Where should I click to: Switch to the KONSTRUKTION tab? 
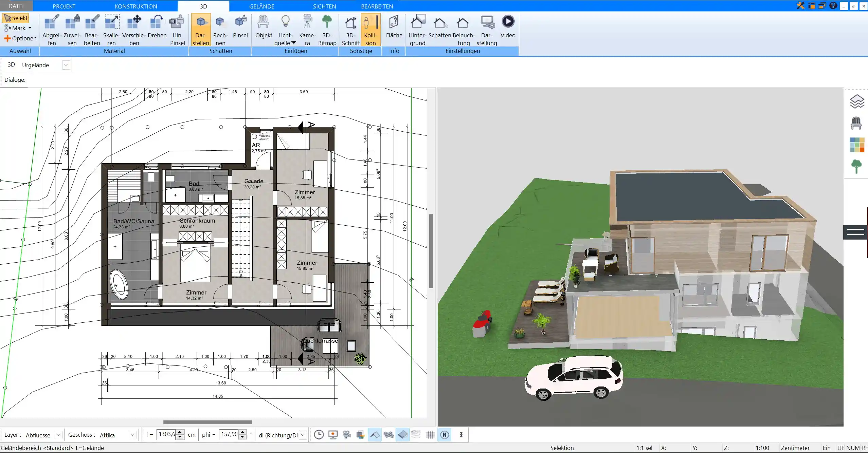[x=136, y=6]
